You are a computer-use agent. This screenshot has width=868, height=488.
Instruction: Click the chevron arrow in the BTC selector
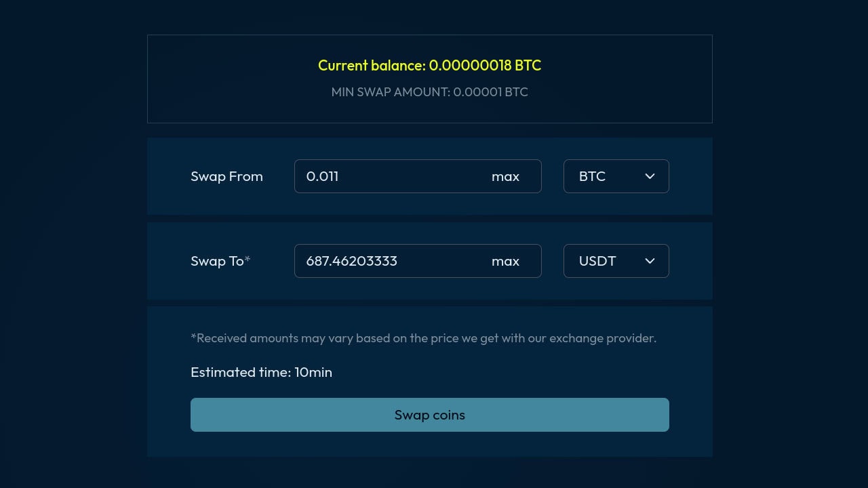[x=650, y=176]
